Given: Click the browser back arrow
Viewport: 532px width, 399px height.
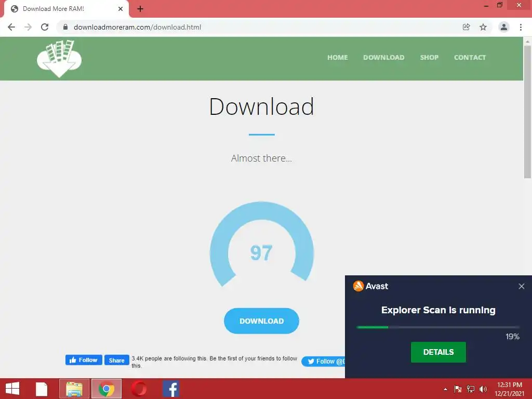Looking at the screenshot, I should pos(11,27).
